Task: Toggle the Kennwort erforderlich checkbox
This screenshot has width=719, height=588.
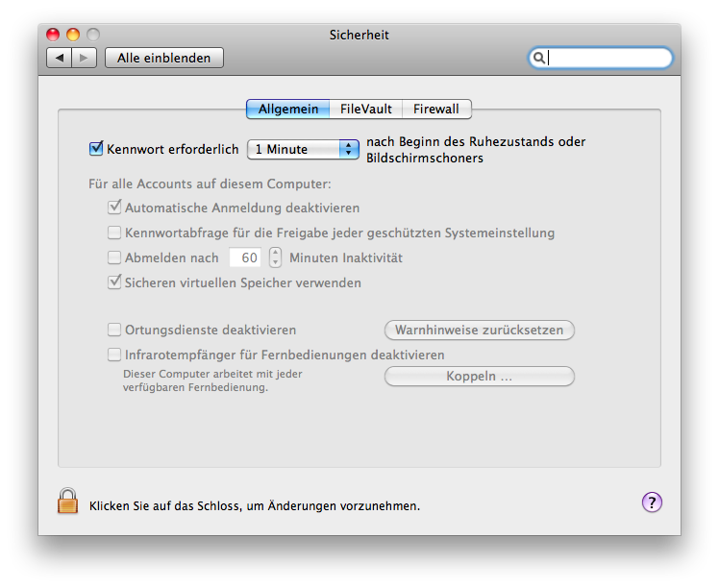Action: (96, 149)
